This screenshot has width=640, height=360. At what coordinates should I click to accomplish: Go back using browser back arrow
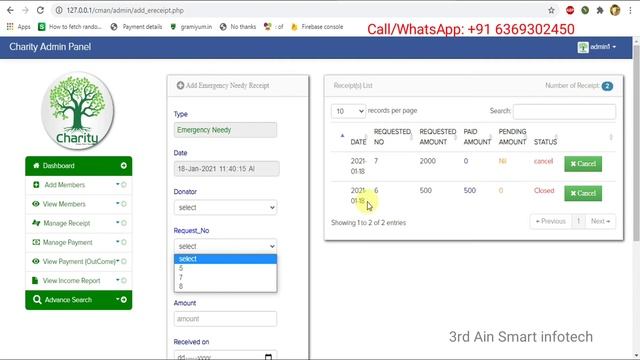click(10, 10)
